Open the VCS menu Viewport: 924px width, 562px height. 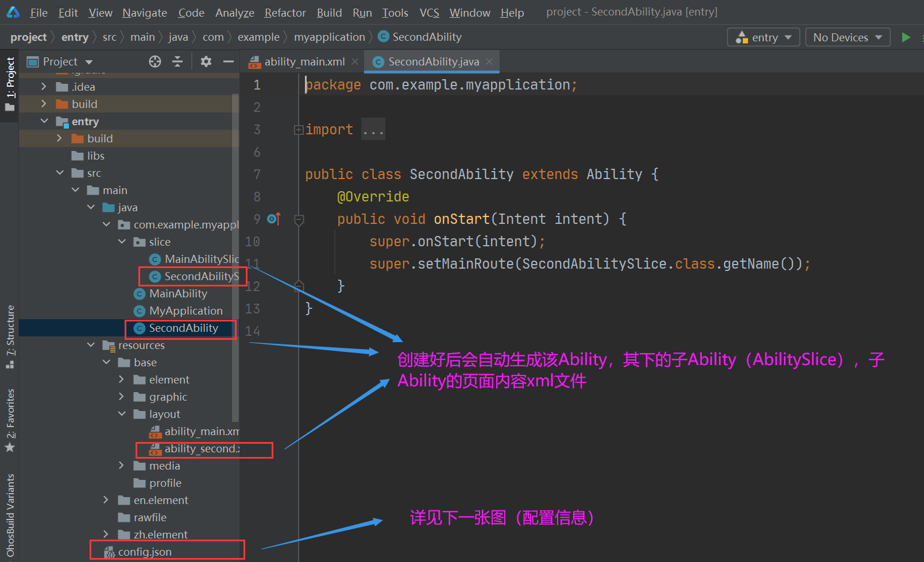429,13
